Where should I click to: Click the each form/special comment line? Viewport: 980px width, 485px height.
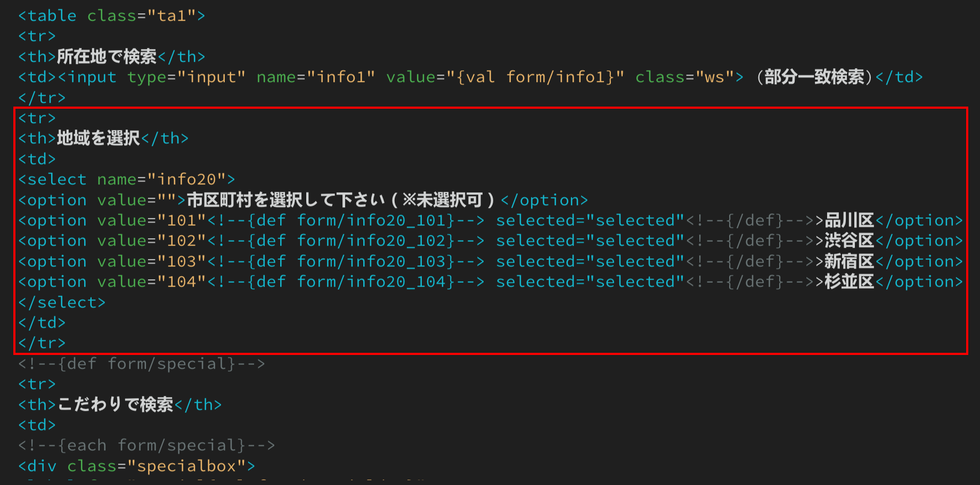[146, 446]
